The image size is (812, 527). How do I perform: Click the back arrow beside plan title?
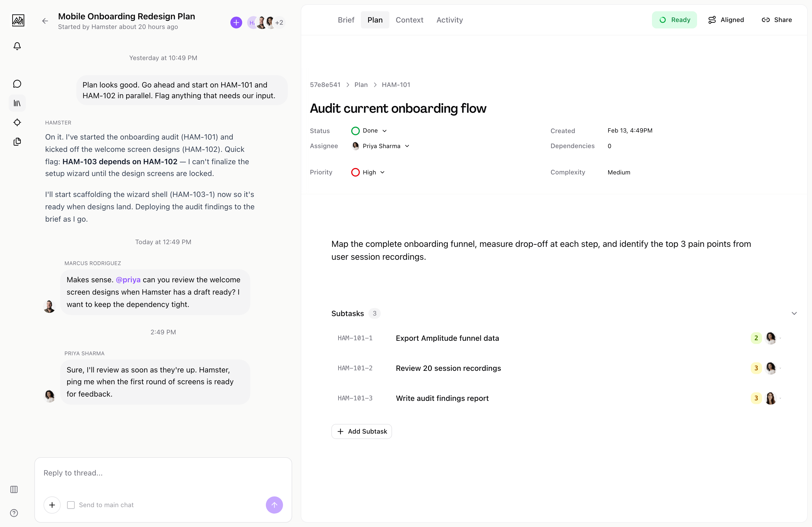45,21
